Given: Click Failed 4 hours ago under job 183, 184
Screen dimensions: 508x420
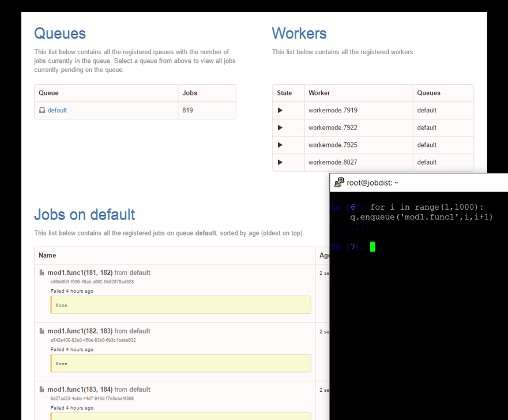Looking at the screenshot, I should point(72,408).
